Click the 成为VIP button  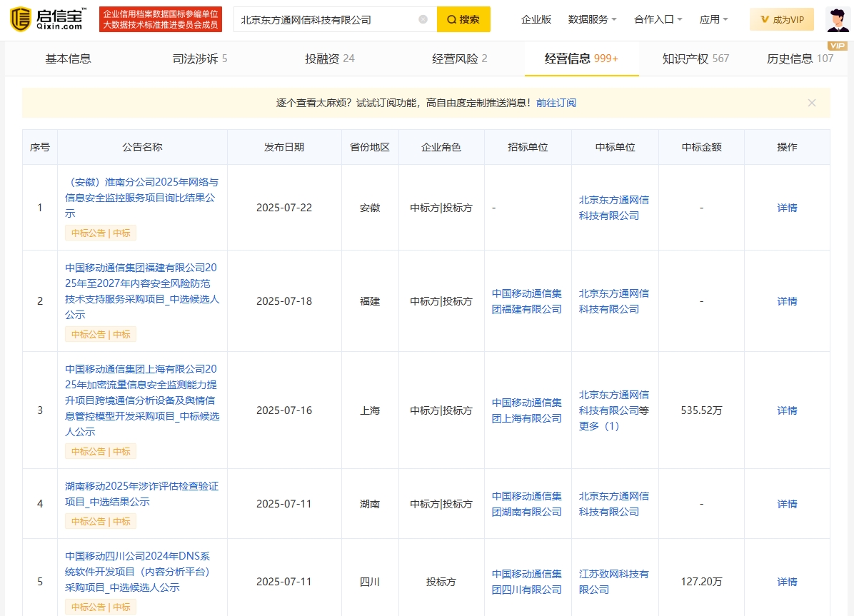tap(782, 19)
